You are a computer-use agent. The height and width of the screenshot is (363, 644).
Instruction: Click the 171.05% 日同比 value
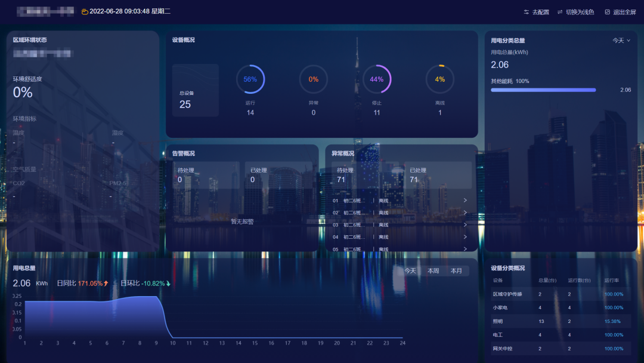click(91, 283)
